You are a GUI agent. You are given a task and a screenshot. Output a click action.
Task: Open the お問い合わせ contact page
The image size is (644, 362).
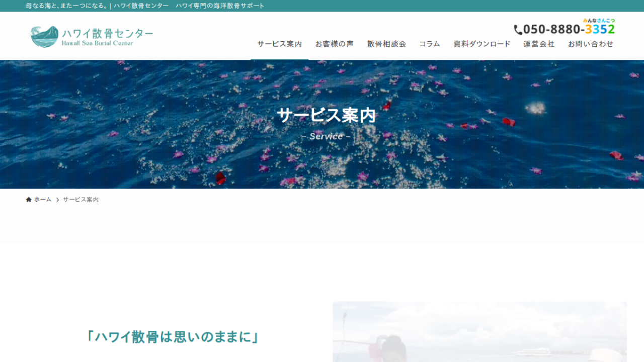point(591,44)
